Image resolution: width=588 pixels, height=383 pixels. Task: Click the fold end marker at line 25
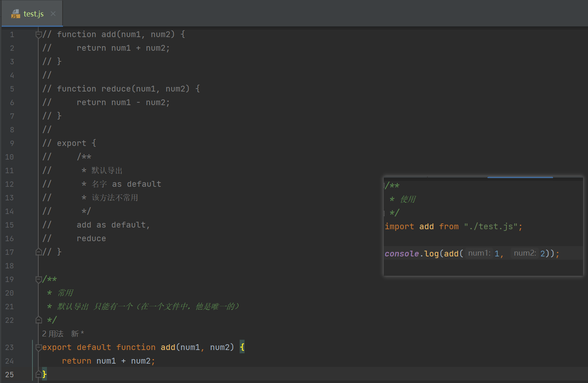39,374
